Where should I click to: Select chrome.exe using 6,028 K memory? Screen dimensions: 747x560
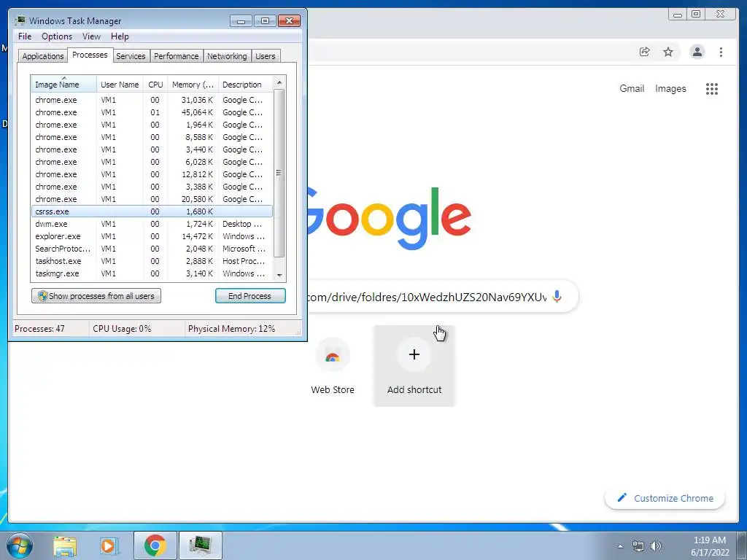pos(152,162)
